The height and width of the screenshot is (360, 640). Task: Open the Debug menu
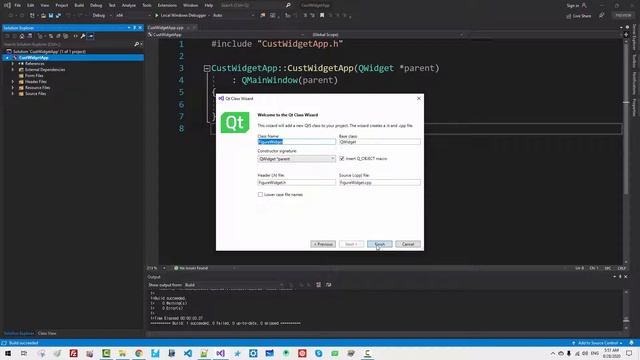tap(96, 5)
